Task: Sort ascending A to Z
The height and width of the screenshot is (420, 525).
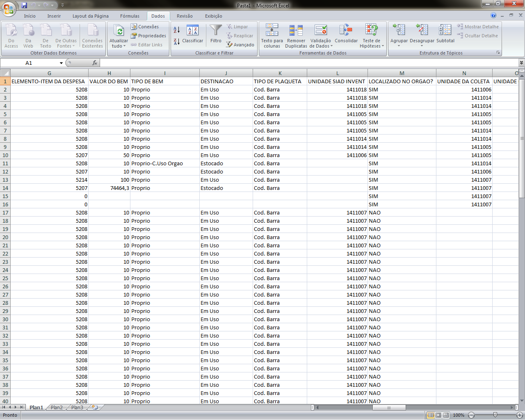Action: [177, 30]
